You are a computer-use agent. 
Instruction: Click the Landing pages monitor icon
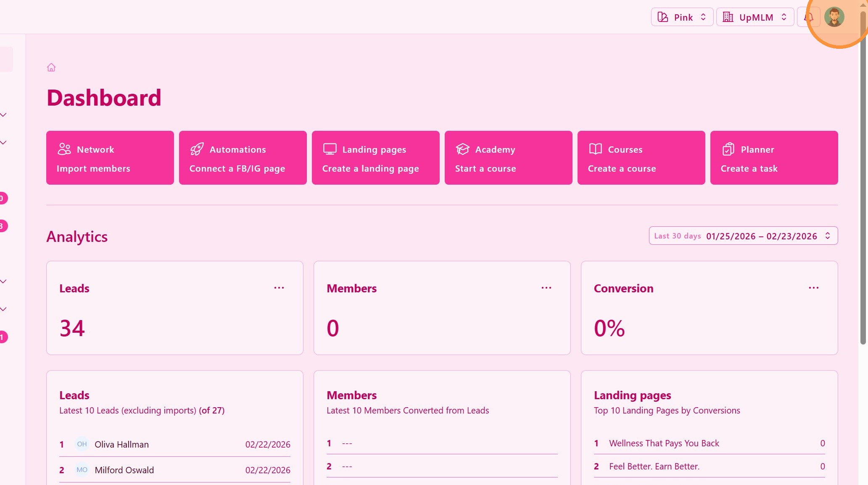[x=330, y=149]
